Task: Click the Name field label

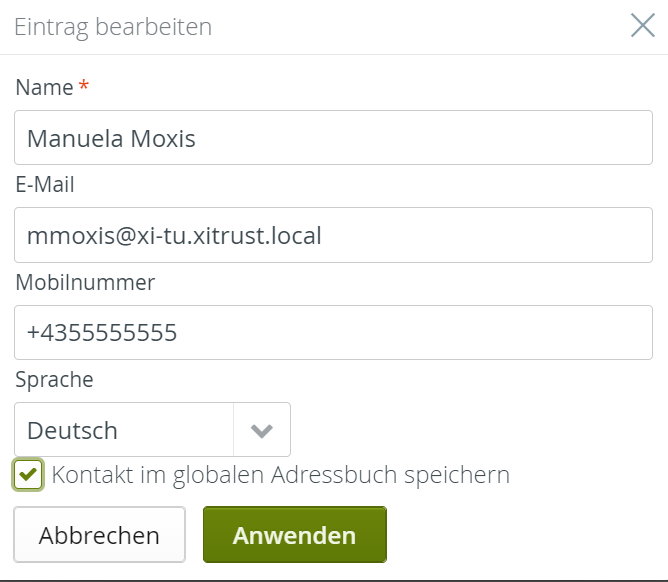Action: click(44, 88)
